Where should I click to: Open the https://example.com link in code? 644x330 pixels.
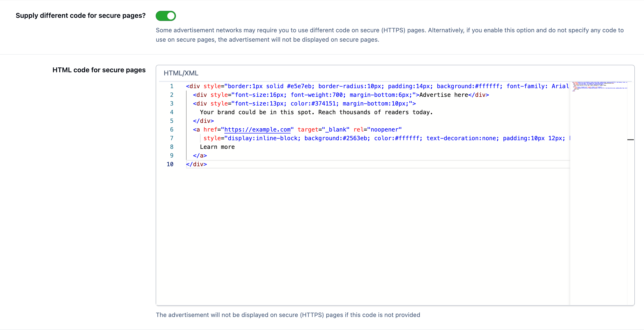(257, 129)
